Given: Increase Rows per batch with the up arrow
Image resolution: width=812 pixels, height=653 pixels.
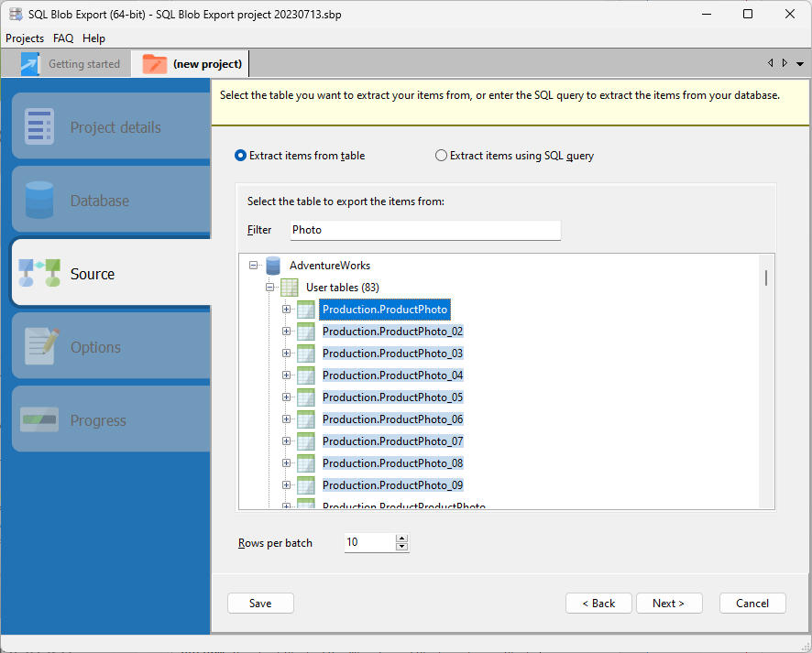Looking at the screenshot, I should click(x=401, y=539).
